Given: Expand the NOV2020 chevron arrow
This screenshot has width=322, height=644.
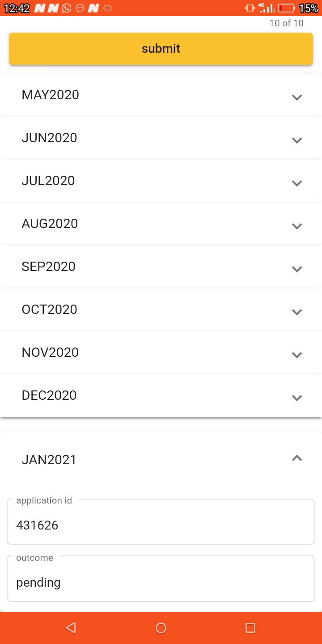Looking at the screenshot, I should [297, 355].
